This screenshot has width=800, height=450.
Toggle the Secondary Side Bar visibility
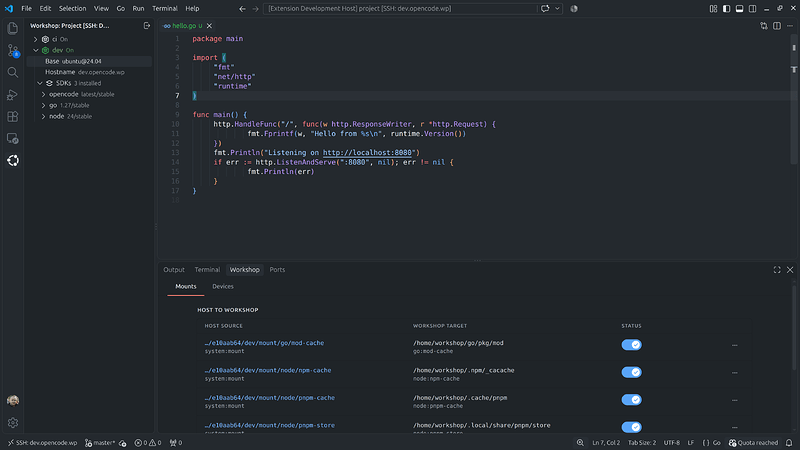[753, 9]
